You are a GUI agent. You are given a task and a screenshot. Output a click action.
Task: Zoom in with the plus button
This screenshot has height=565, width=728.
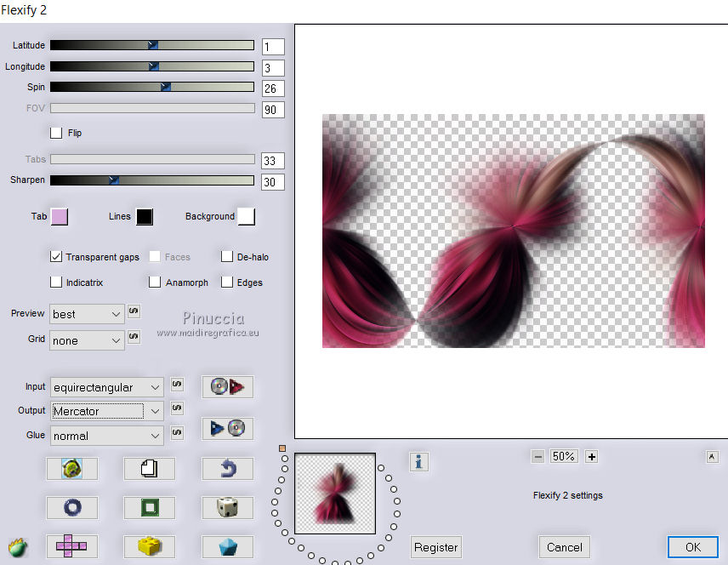[x=592, y=457]
